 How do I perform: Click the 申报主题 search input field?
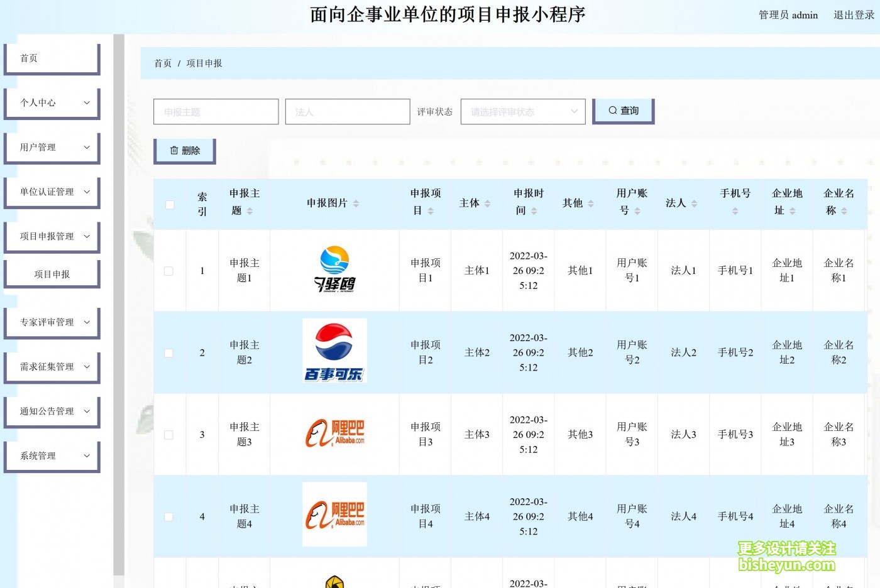pos(216,111)
